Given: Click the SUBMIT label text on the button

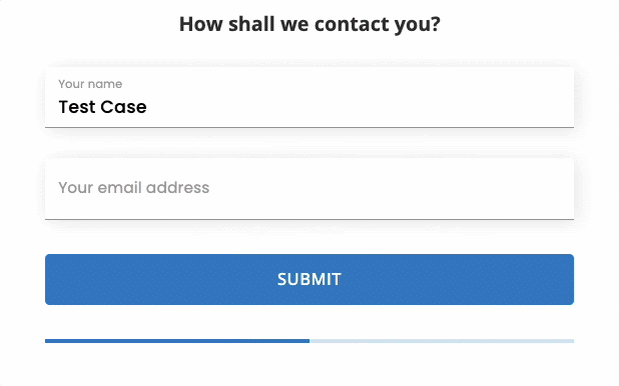Looking at the screenshot, I should click(x=309, y=279).
